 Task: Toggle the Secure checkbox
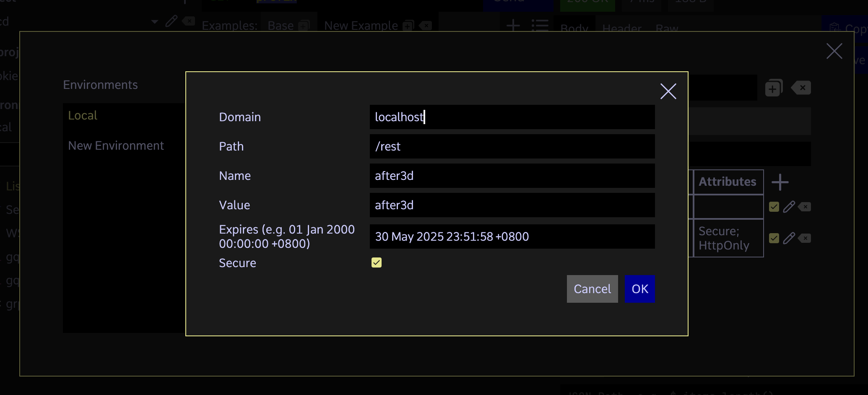pyautogui.click(x=377, y=262)
